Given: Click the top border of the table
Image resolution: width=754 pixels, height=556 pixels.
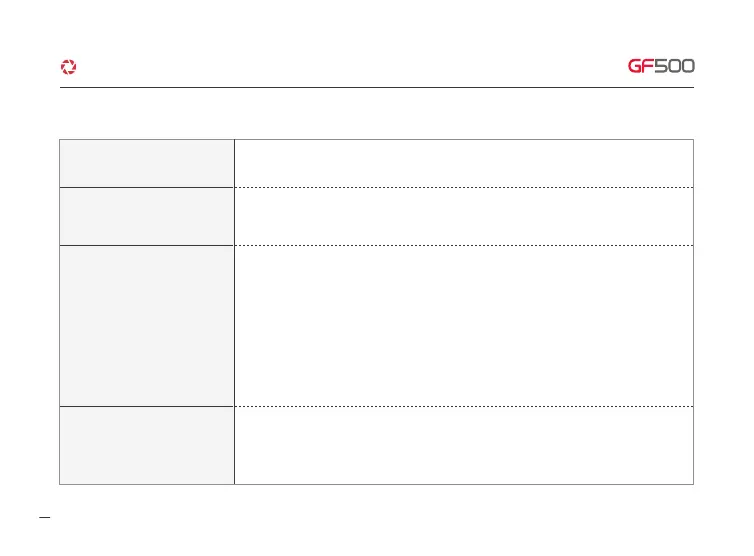Looking at the screenshot, I should (377, 140).
